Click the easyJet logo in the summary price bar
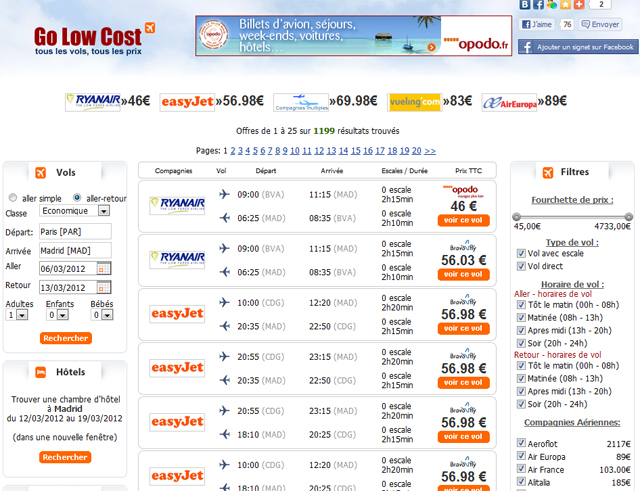Screen dimensions: 640x491 click(187, 102)
